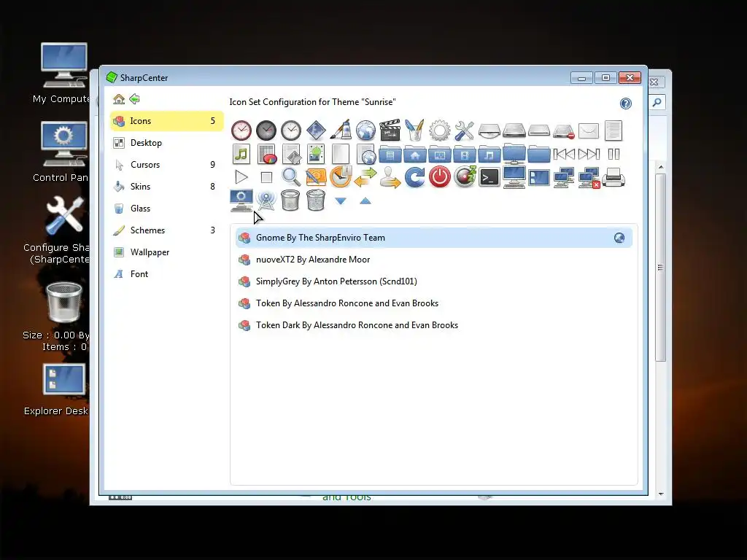Click the globe icon in first icon row

[x=365, y=131]
